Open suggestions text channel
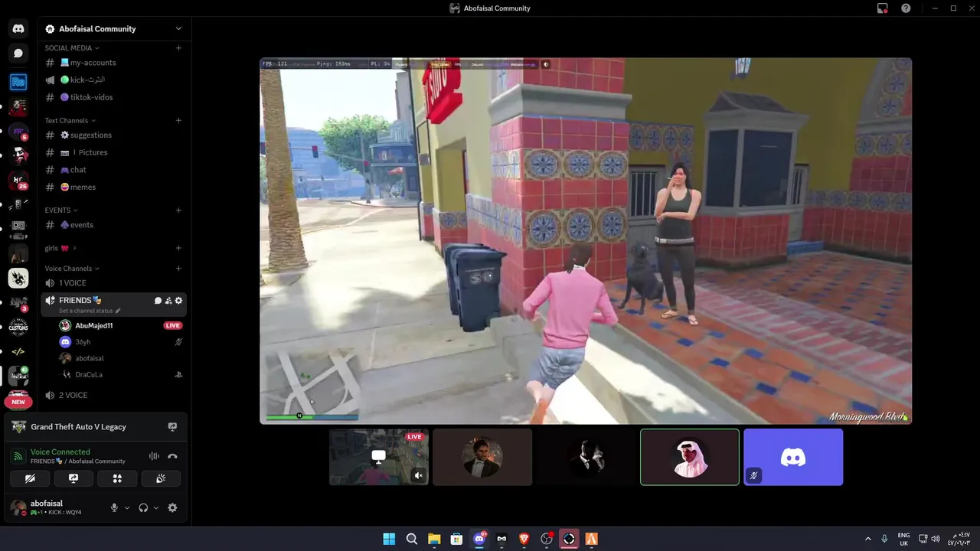 (x=113, y=135)
